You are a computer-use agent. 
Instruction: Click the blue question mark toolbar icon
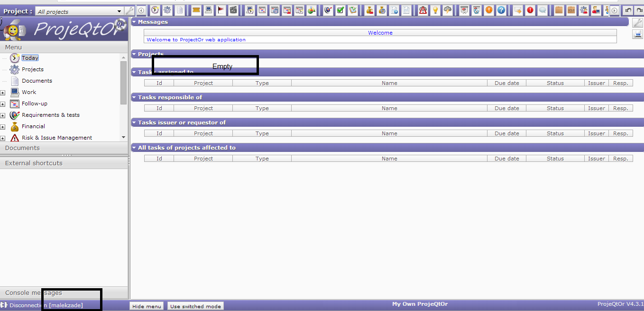(501, 10)
